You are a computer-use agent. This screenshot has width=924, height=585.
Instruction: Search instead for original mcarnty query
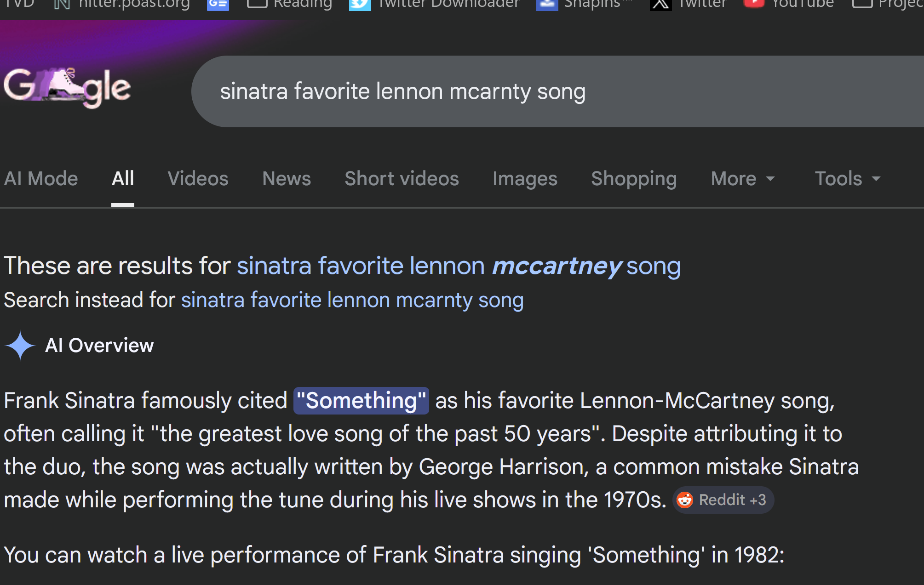coord(352,300)
